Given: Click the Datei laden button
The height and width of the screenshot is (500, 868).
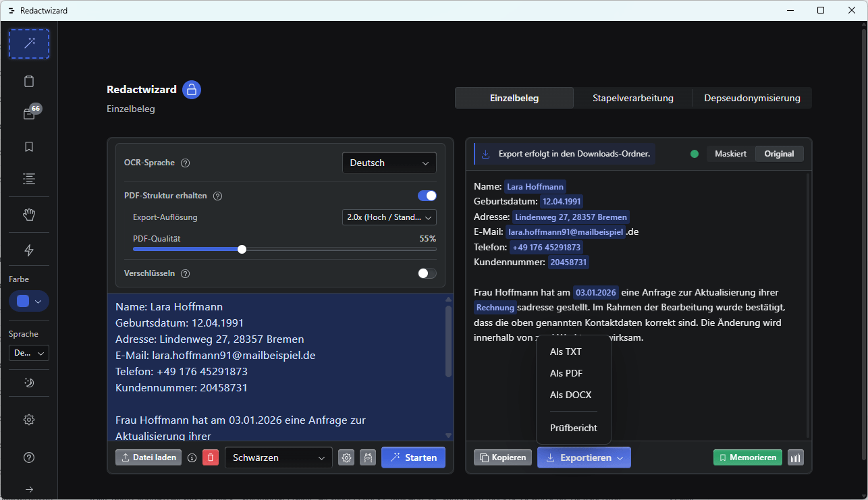Looking at the screenshot, I should click(x=148, y=457).
